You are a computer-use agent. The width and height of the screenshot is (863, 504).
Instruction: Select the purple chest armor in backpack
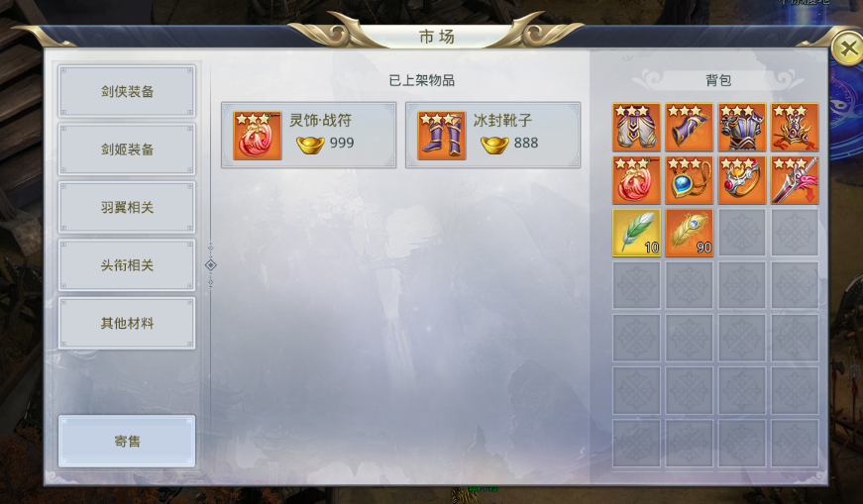tap(742, 127)
